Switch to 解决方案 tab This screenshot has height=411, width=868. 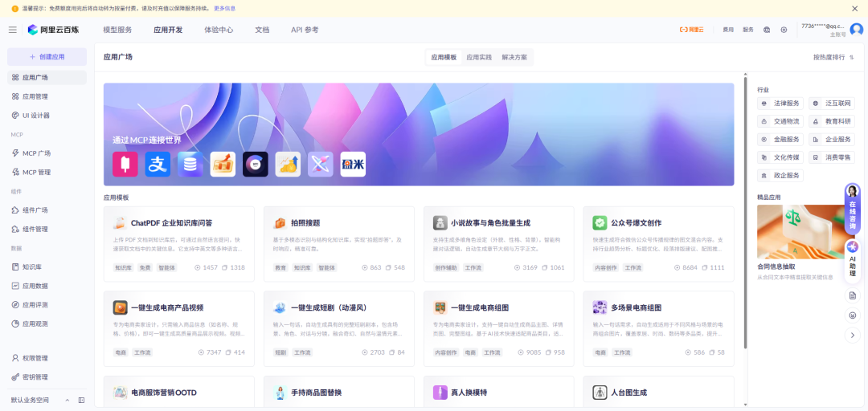[x=514, y=57]
